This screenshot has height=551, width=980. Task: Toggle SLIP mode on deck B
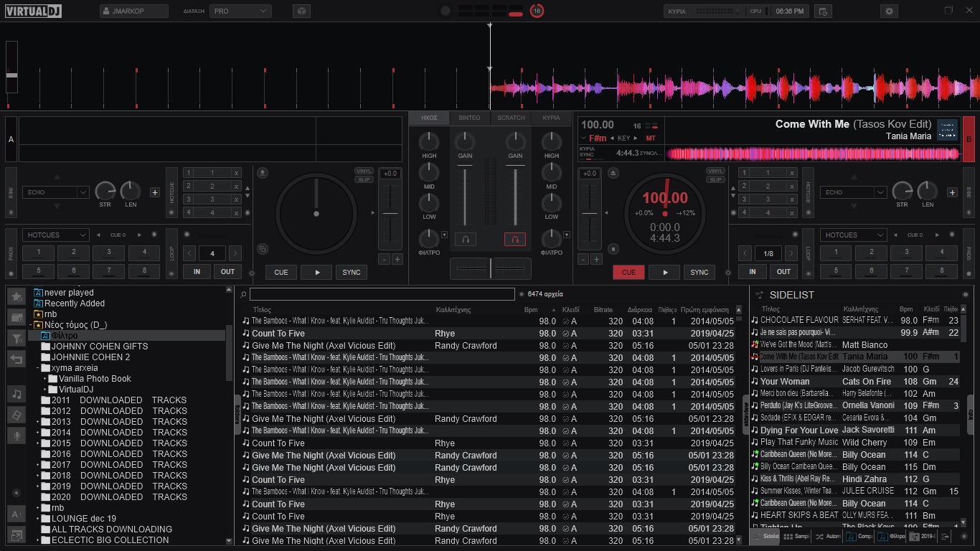coord(715,179)
